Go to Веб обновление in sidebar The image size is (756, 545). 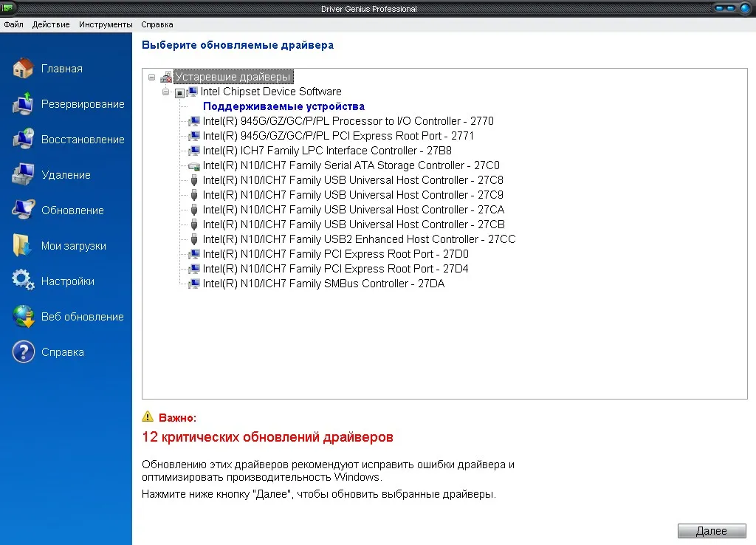pyautogui.click(x=83, y=317)
